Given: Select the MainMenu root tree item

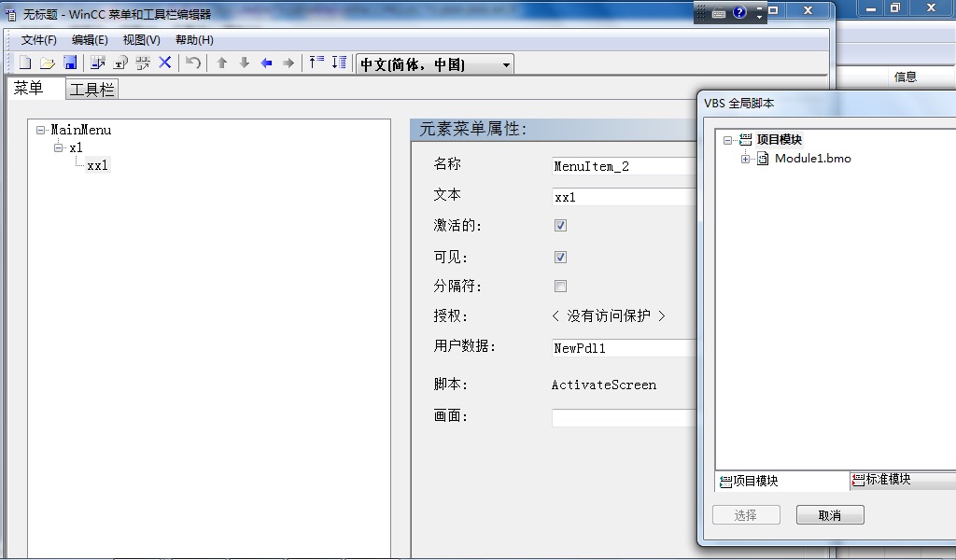Looking at the screenshot, I should click(81, 130).
